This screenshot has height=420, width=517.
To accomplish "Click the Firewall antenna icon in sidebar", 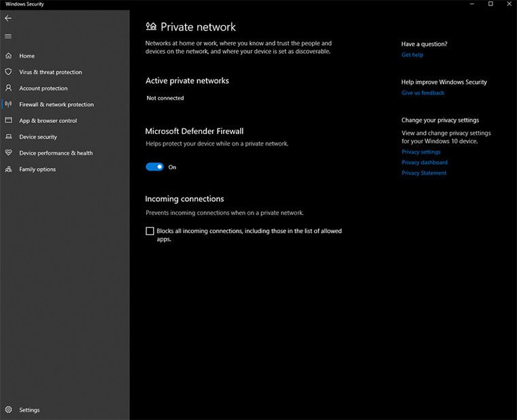I will (x=9, y=104).
